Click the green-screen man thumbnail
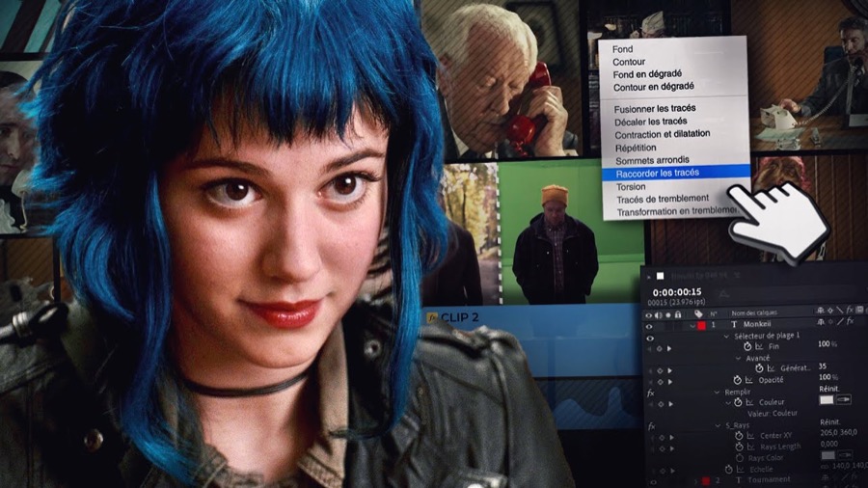868x488 pixels. (571, 232)
